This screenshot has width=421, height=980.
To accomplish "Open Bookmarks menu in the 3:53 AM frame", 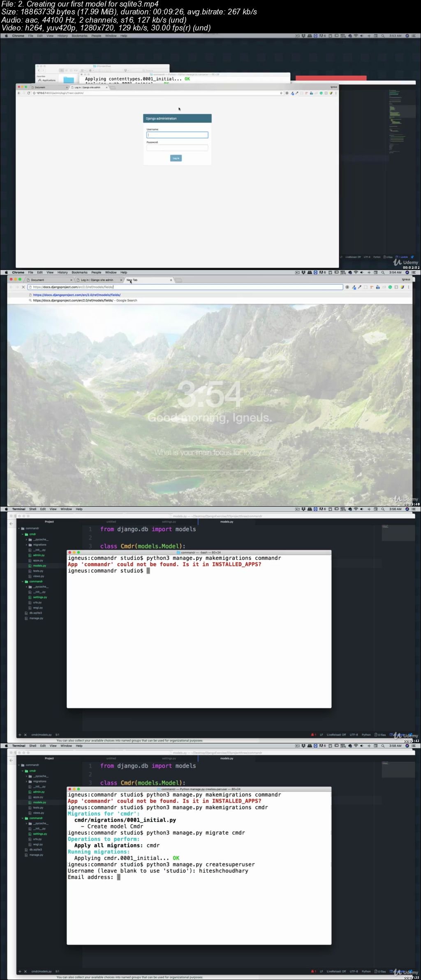I will [x=79, y=36].
